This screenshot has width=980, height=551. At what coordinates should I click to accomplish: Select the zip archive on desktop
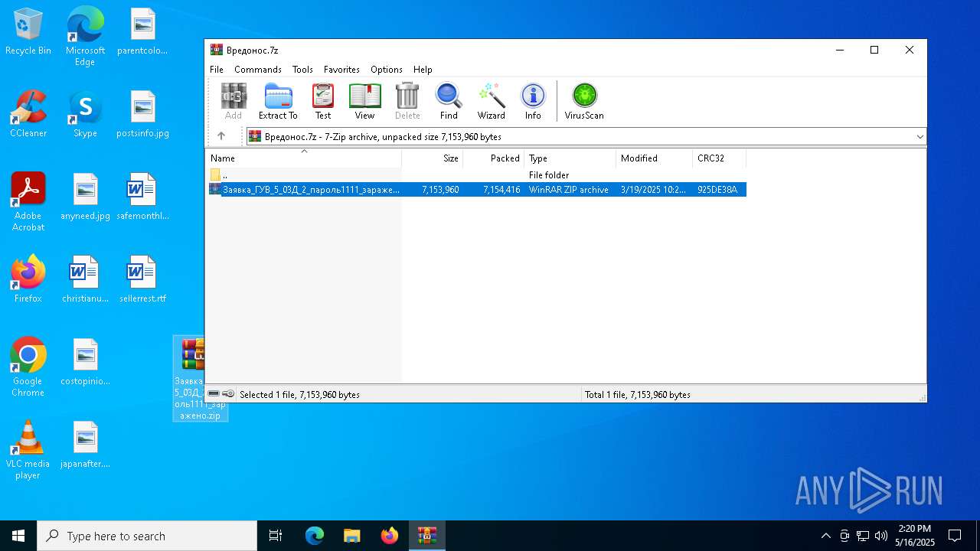point(189,379)
